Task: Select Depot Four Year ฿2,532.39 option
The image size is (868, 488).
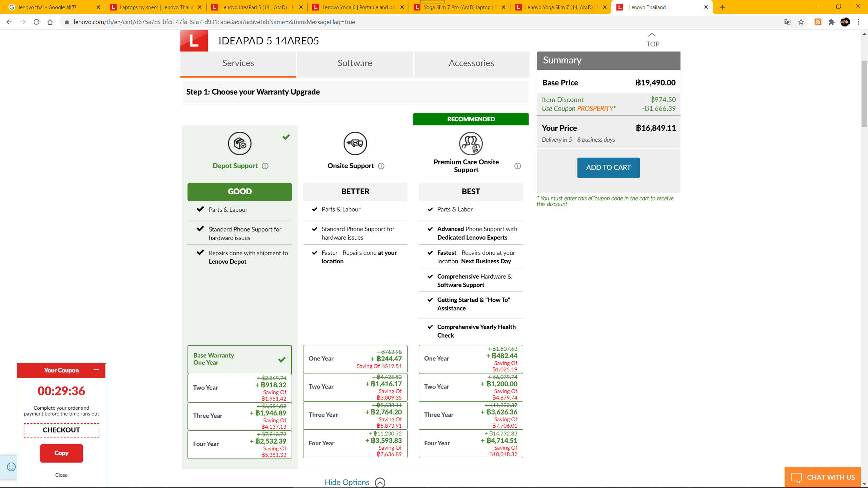Action: click(x=240, y=444)
